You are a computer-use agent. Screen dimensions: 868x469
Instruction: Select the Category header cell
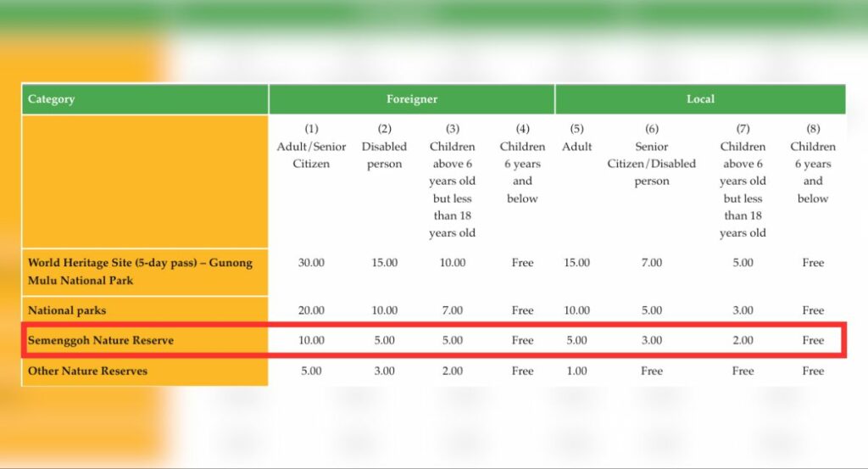coord(145,99)
